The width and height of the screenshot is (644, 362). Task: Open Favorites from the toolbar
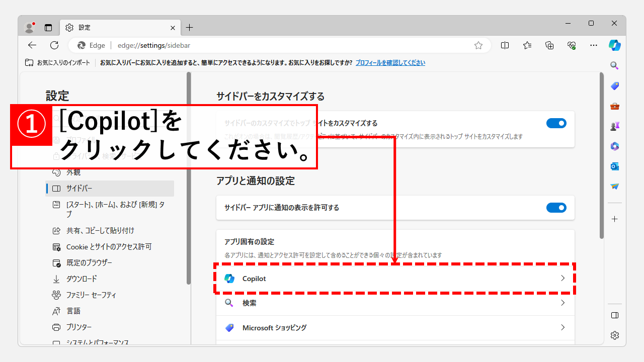[527, 45]
